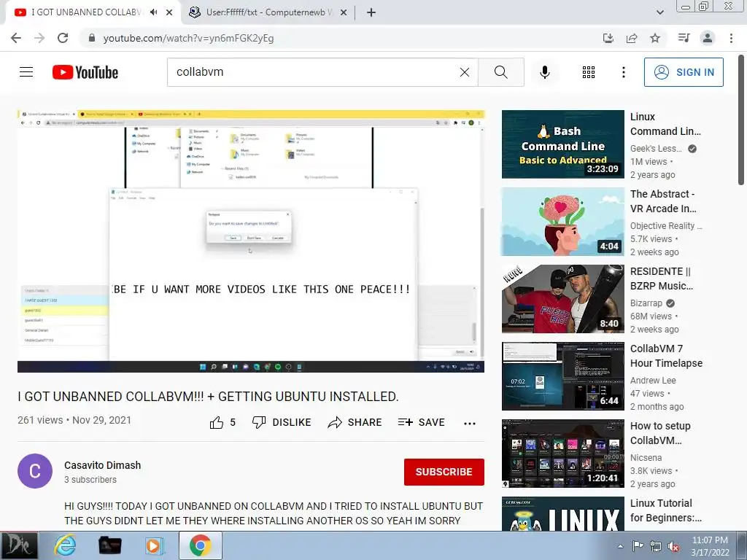Image resolution: width=747 pixels, height=560 pixels.
Task: Launch Internet Explorer from taskbar
Action: (x=65, y=545)
